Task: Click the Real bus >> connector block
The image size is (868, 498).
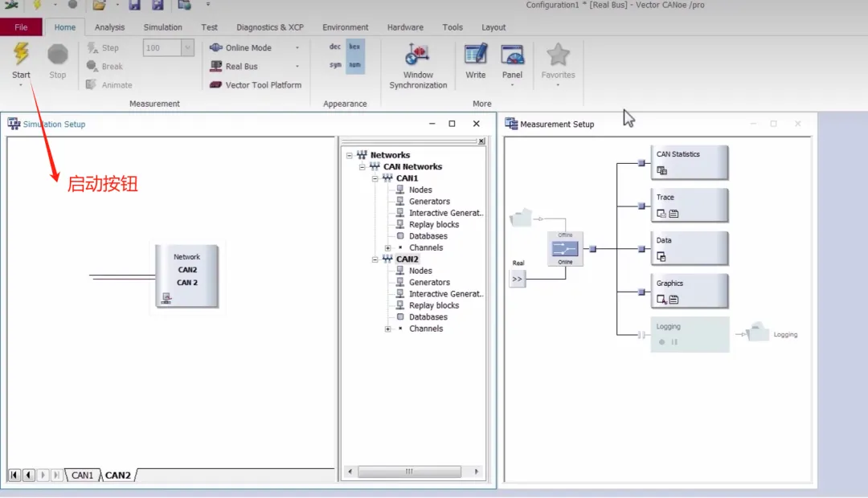Action: pos(517,279)
